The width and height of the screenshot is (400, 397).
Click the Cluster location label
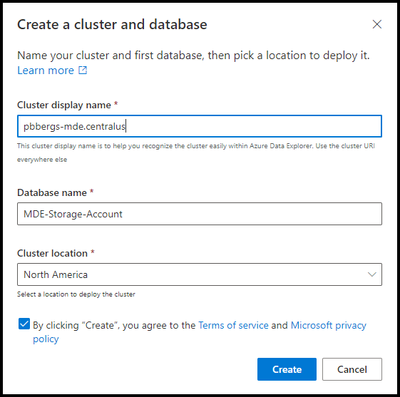pyautogui.click(x=52, y=253)
